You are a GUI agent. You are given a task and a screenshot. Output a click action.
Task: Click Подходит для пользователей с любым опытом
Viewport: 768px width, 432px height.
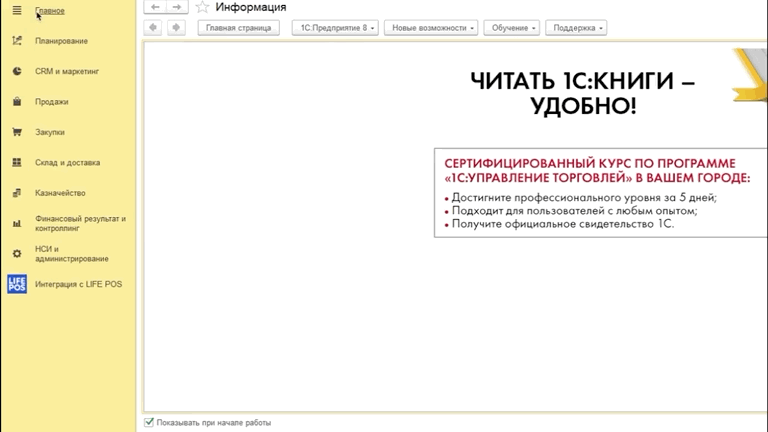coord(574,211)
